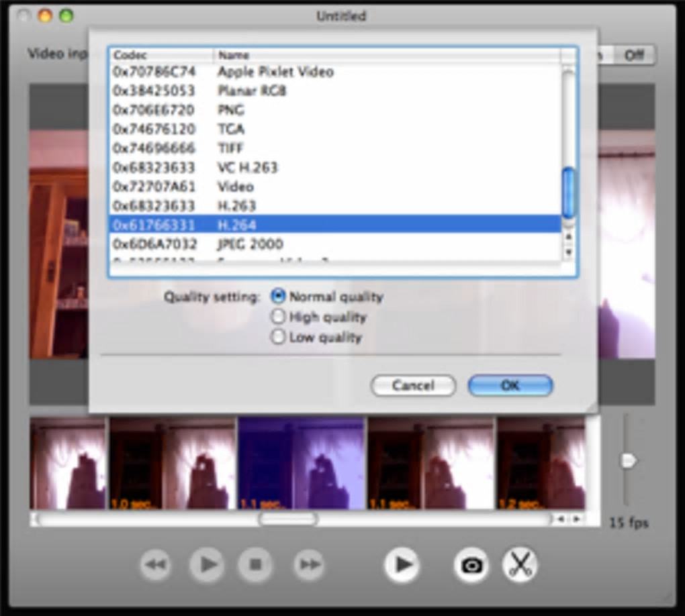685x616 pixels.
Task: Select the Planar RGB codec row
Action: pyautogui.click(x=335, y=91)
